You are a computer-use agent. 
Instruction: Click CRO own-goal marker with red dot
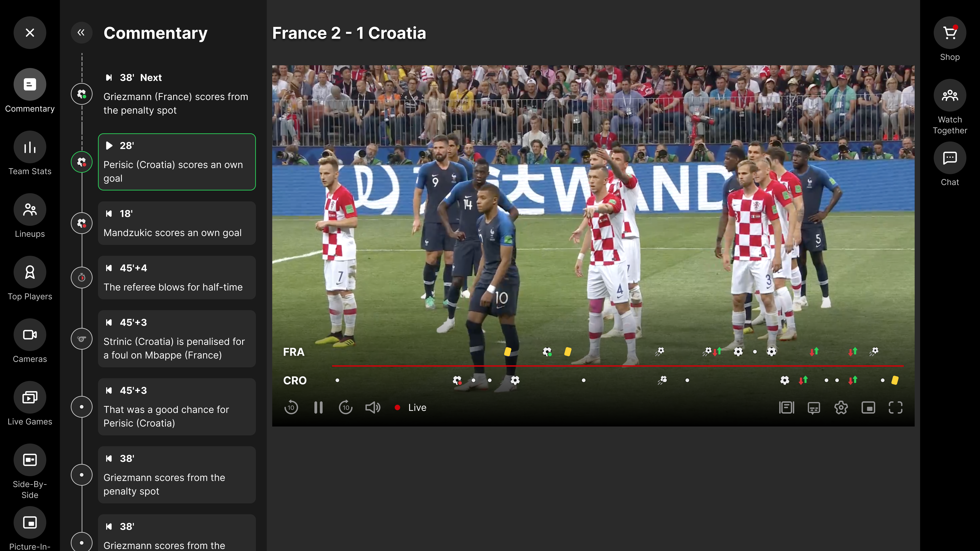457,380
